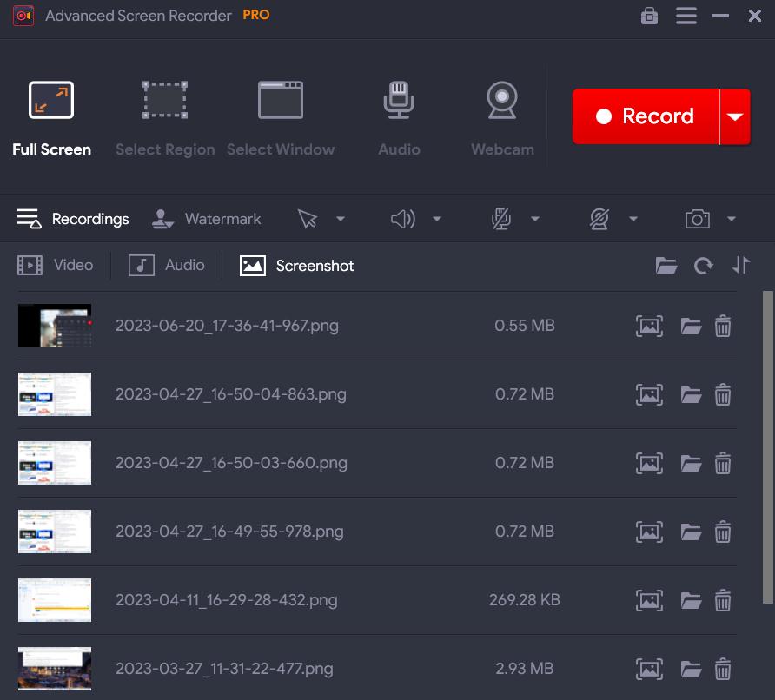Preview image 2023-06-20_17-36-41-967.png
775x700 pixels.
tap(649, 326)
